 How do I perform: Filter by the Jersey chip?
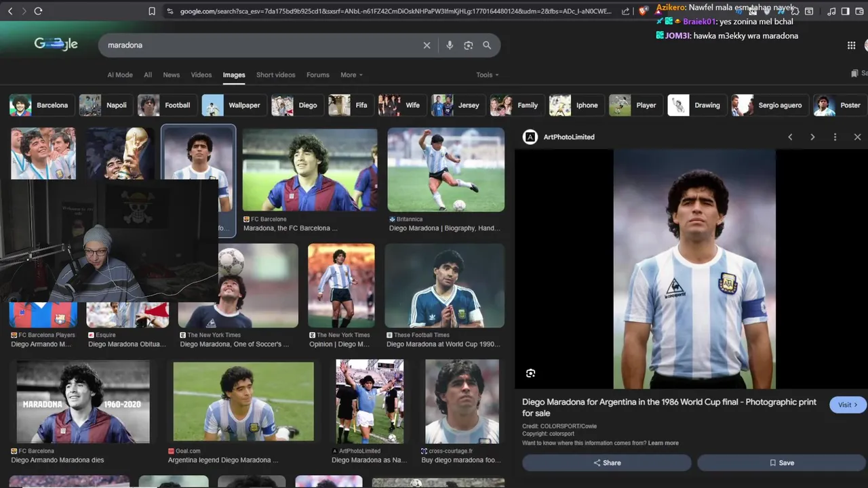coord(458,105)
